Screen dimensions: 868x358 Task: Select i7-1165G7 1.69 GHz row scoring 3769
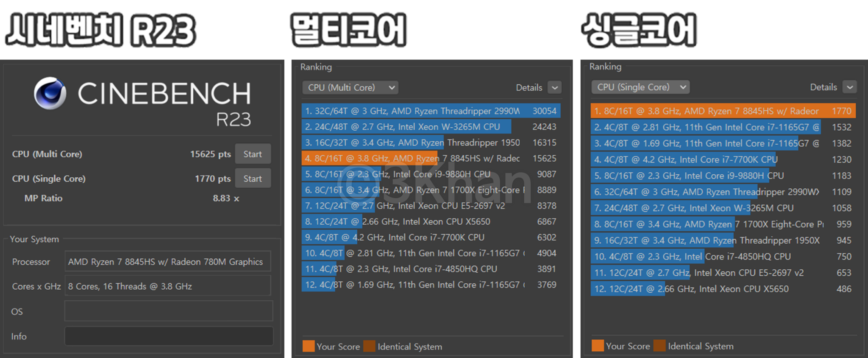[x=431, y=285]
